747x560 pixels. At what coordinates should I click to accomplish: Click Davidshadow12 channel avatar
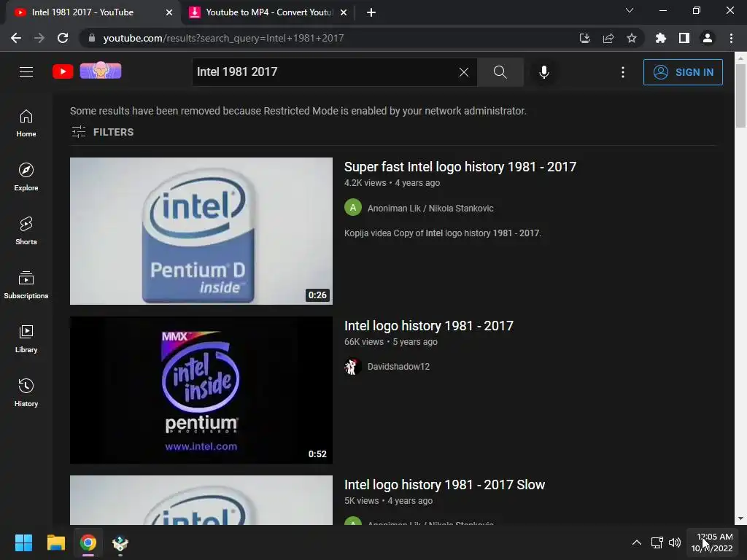[353, 366]
